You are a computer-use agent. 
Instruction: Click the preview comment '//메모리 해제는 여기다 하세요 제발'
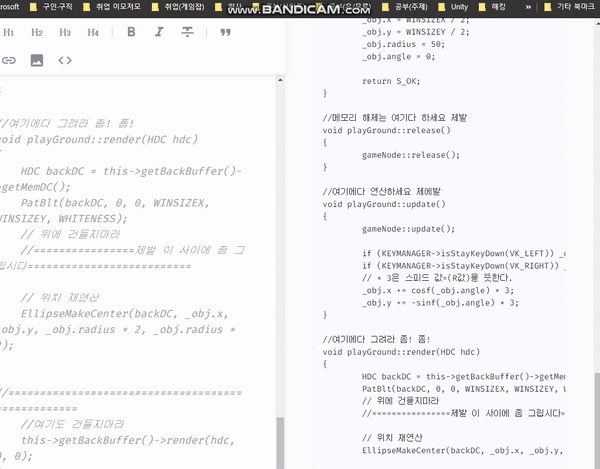(395, 118)
